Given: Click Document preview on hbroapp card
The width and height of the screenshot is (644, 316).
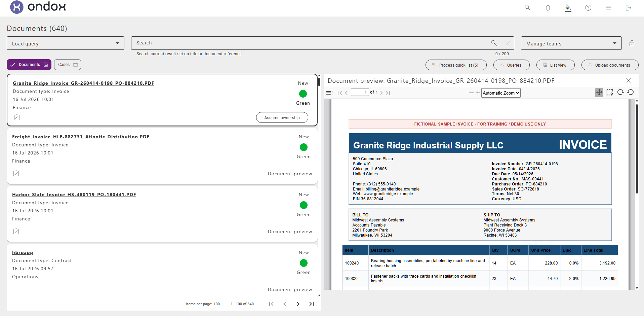Looking at the screenshot, I should (x=290, y=289).
